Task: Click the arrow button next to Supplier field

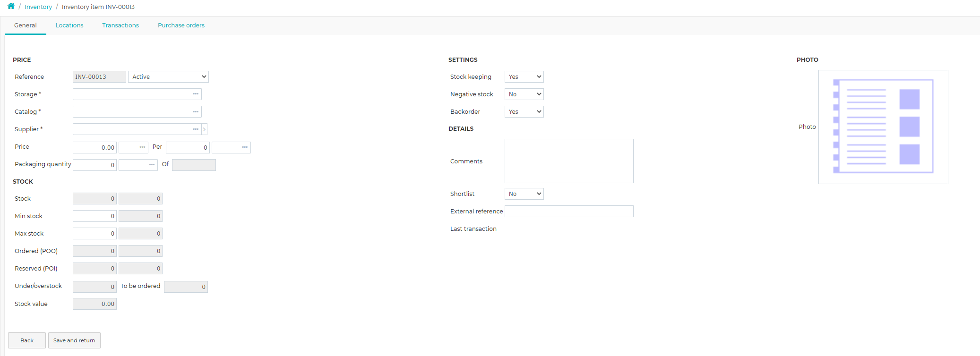Action: (x=204, y=129)
